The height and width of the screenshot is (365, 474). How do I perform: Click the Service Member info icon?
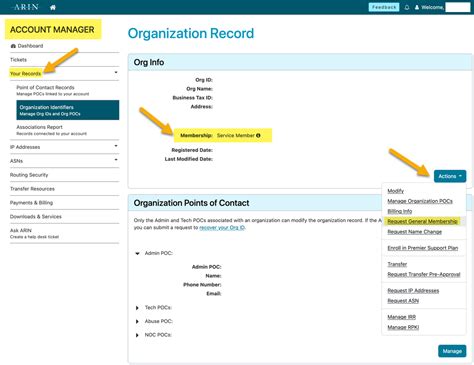click(258, 136)
